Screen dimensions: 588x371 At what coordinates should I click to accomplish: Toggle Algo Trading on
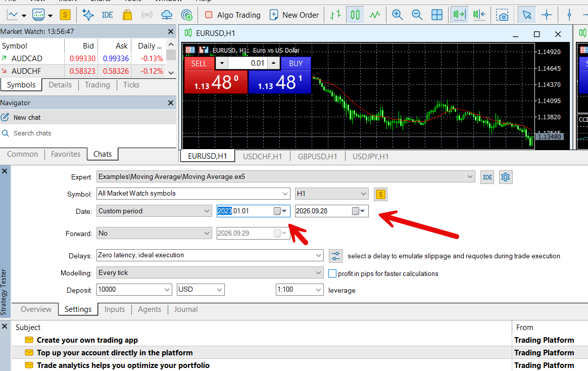(x=233, y=15)
